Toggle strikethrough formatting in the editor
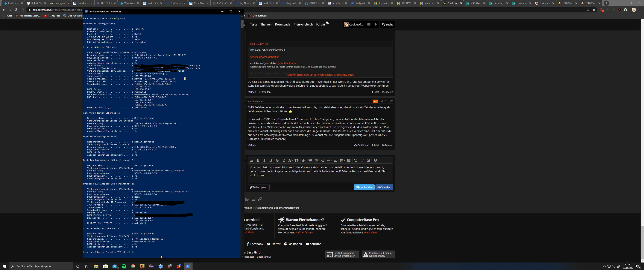The height and width of the screenshot is (270, 644). (x=277, y=160)
